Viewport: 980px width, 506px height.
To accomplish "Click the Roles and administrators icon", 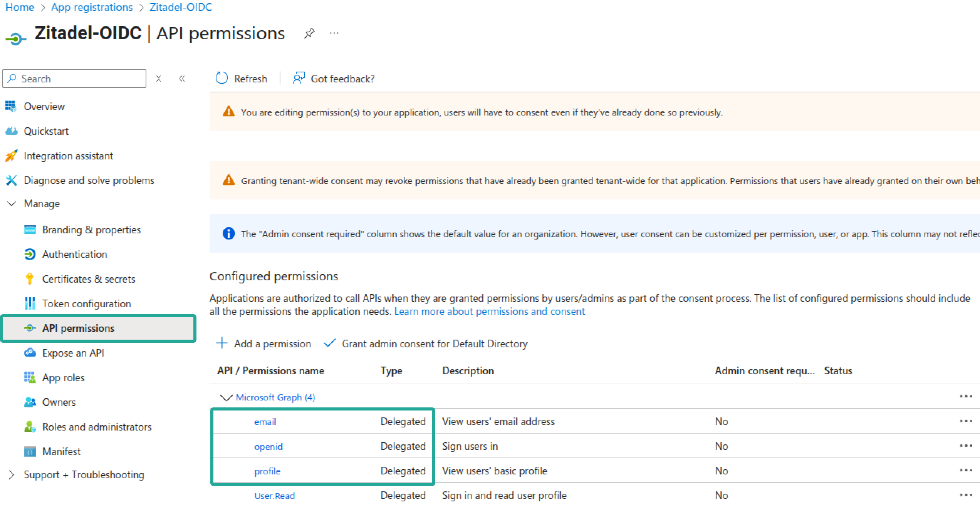I will [30, 427].
